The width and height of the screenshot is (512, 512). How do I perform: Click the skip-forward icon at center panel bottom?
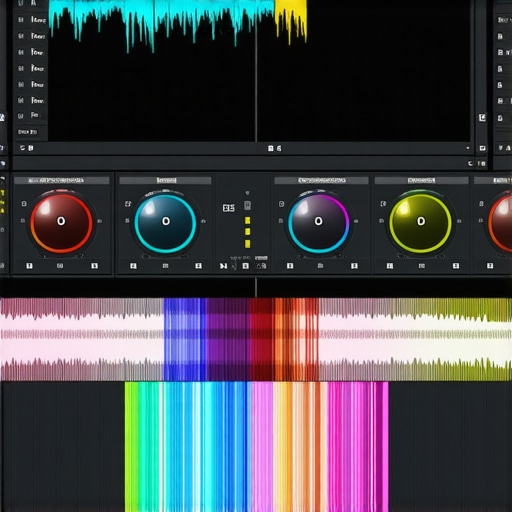click(223, 266)
